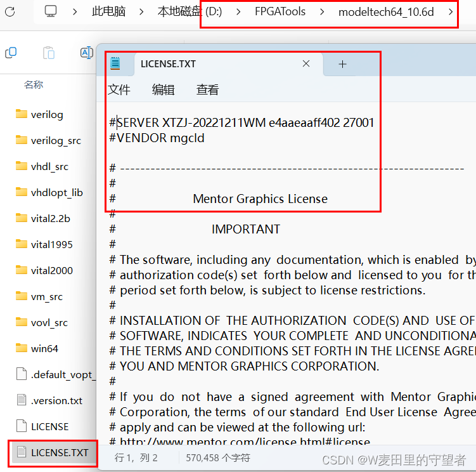Click the Copy icon in Explorer toolbar

tap(11, 53)
